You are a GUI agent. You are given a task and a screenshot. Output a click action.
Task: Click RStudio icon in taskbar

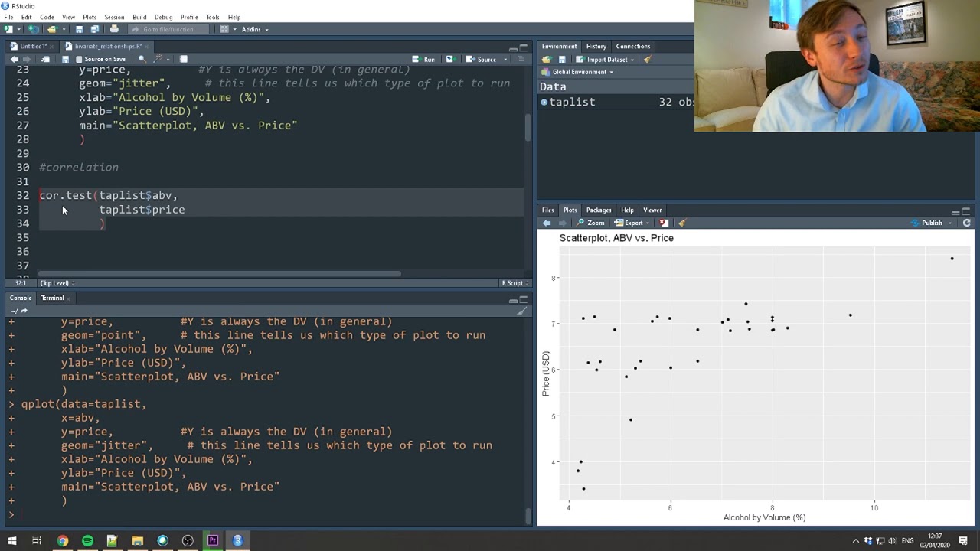(237, 540)
